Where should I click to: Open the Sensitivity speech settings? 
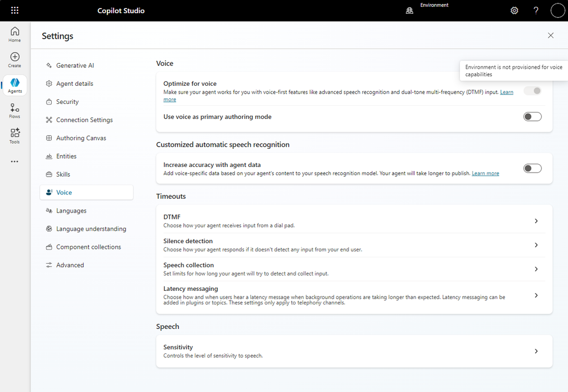point(536,351)
